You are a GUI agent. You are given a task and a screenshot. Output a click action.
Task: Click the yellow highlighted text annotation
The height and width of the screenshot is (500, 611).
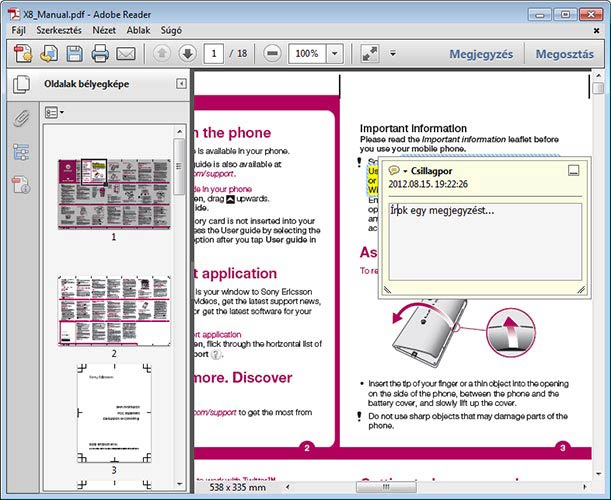[x=373, y=180]
